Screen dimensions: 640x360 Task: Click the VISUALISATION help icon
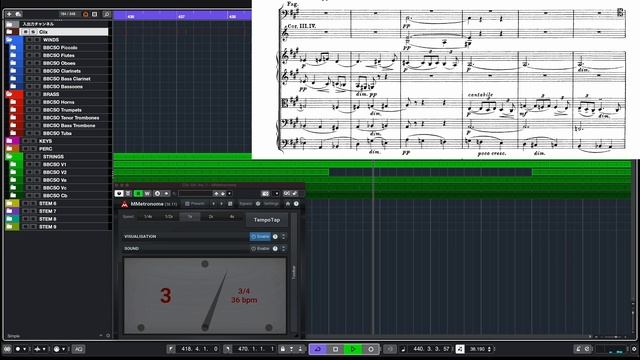tap(276, 236)
